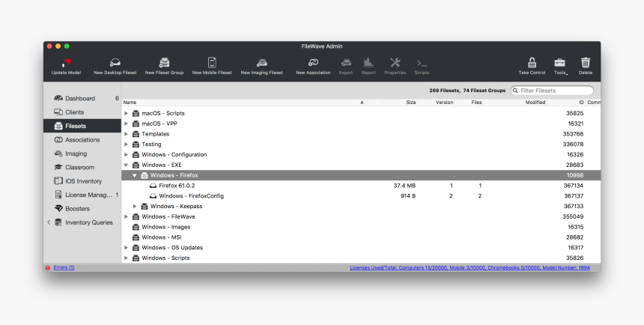This screenshot has height=325, width=644.
Task: Expand the Templates fileset group
Action: click(x=126, y=134)
